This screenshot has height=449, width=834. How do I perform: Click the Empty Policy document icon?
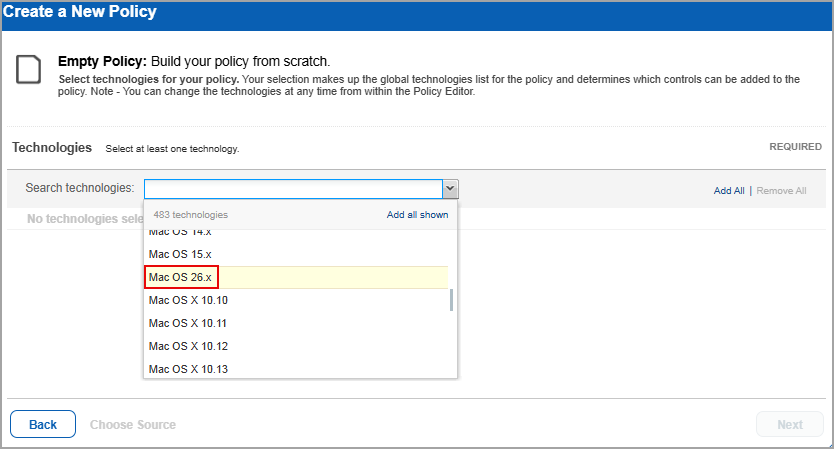[x=29, y=69]
